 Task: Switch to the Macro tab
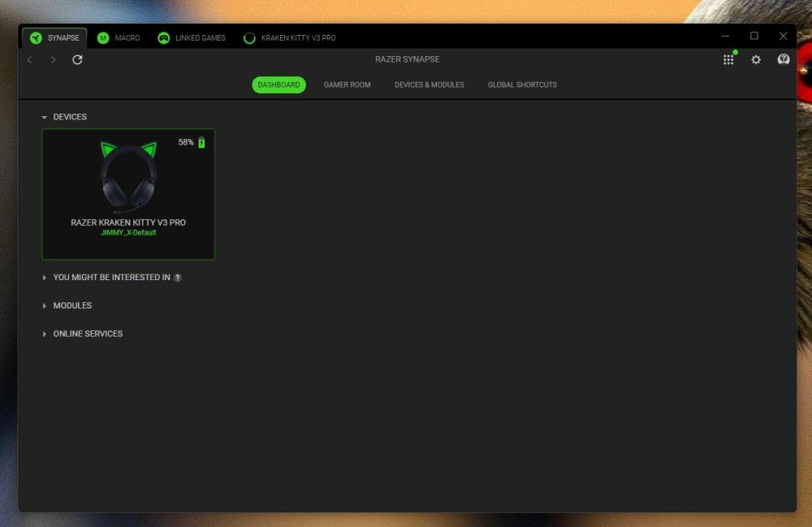119,38
